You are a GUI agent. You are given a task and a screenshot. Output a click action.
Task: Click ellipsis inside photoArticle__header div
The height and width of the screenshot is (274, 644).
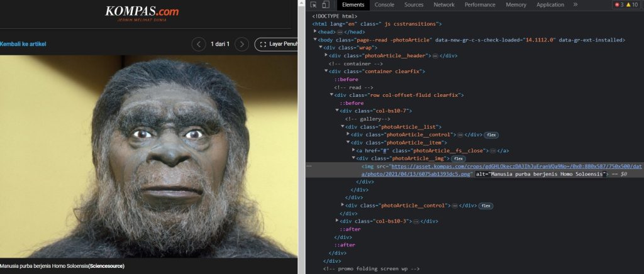[x=435, y=56]
